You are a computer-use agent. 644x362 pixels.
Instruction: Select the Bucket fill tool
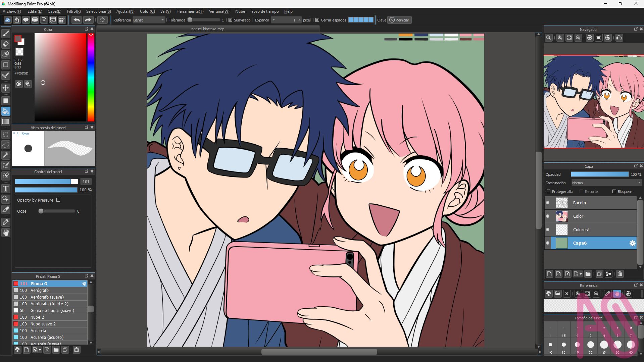(6, 111)
